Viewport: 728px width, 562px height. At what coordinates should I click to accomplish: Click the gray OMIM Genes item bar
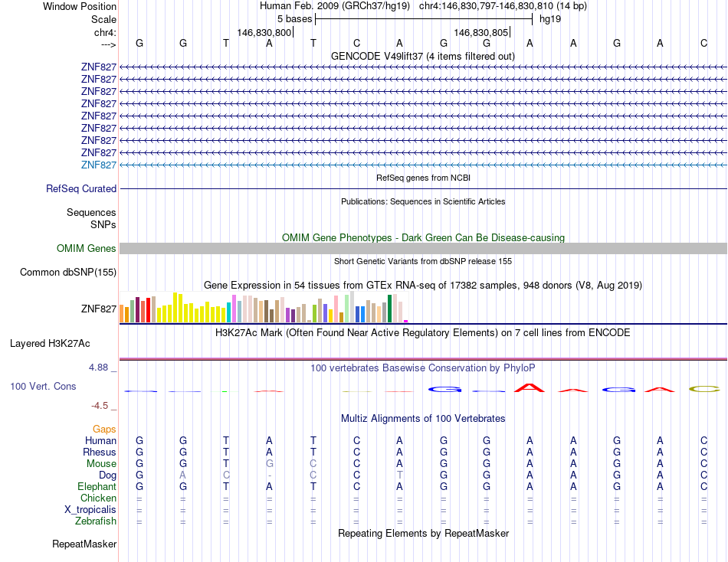(423, 248)
